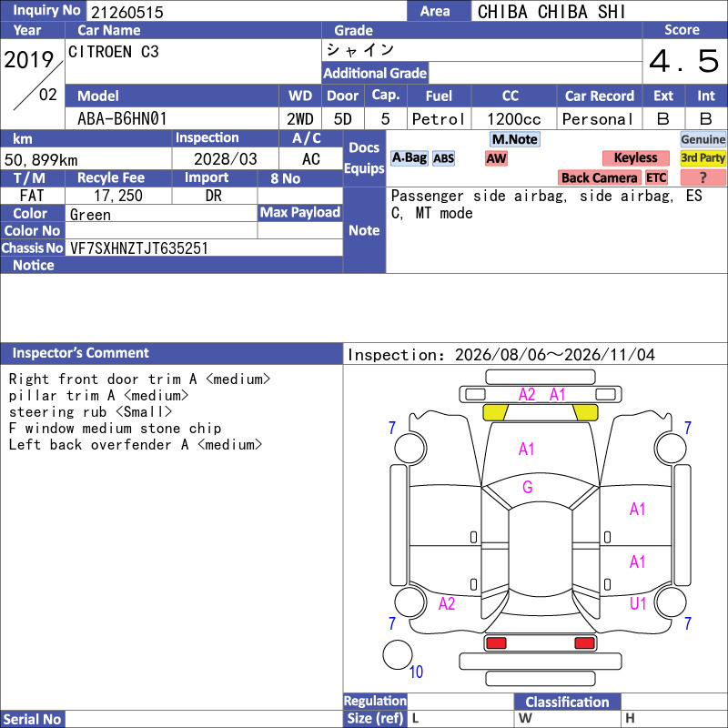Click the score value 4.5
Image resolution: width=728 pixels, height=728 pixels.
tap(684, 61)
